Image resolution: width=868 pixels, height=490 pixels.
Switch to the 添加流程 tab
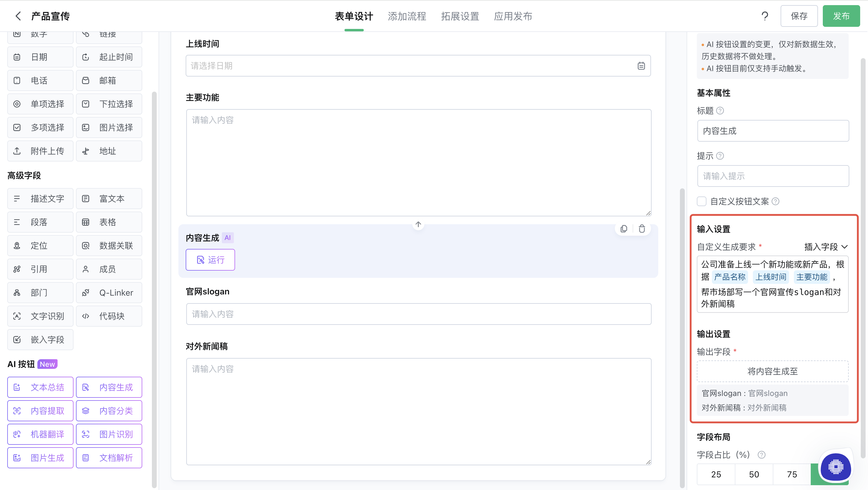coord(407,16)
